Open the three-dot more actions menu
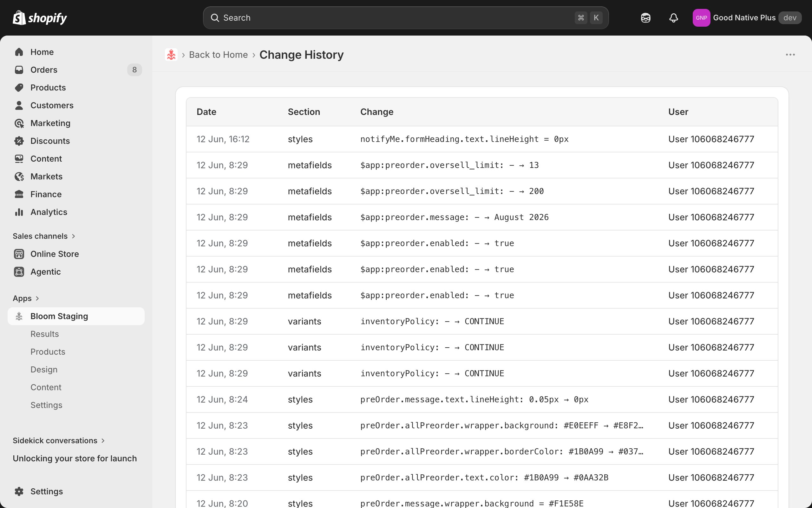812x508 pixels. coord(790,55)
